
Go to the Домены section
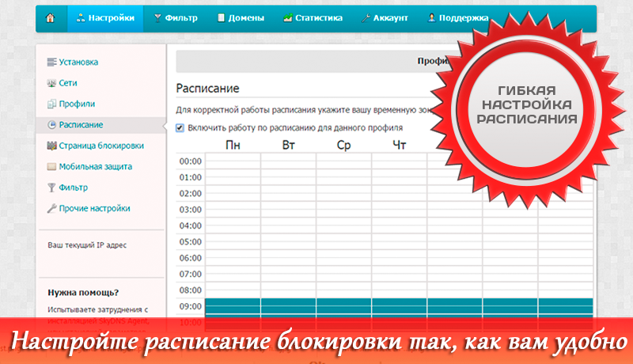pyautogui.click(x=235, y=17)
